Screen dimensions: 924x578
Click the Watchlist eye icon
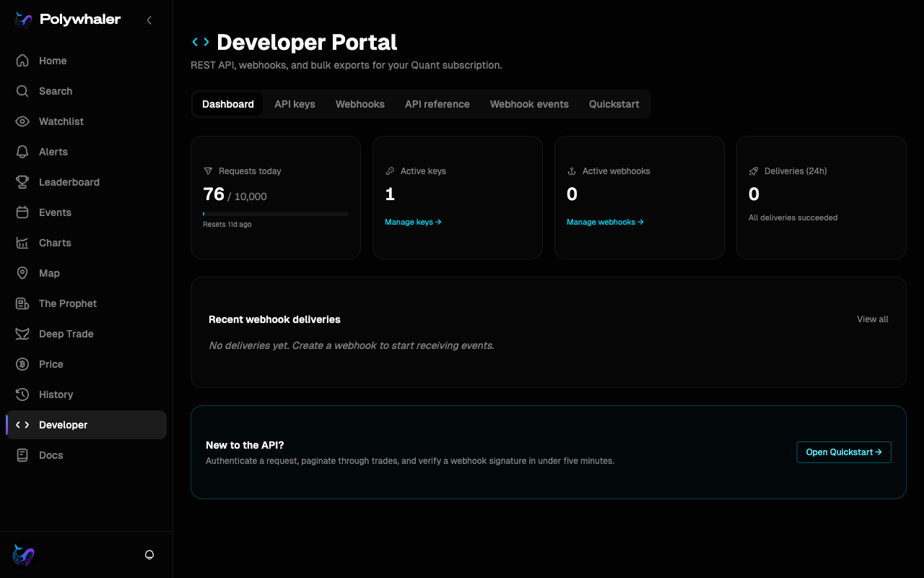click(22, 121)
